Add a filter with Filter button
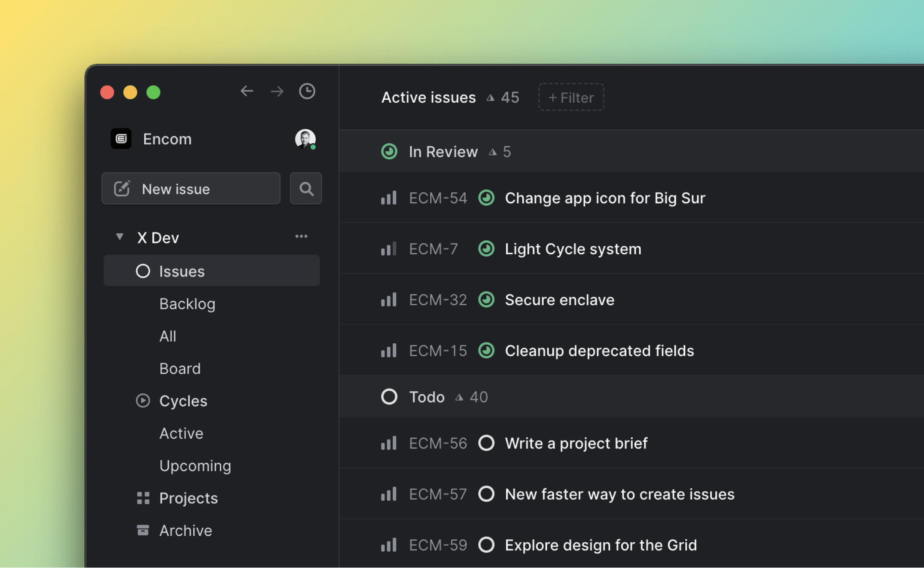This screenshot has height=568, width=924. coord(571,98)
